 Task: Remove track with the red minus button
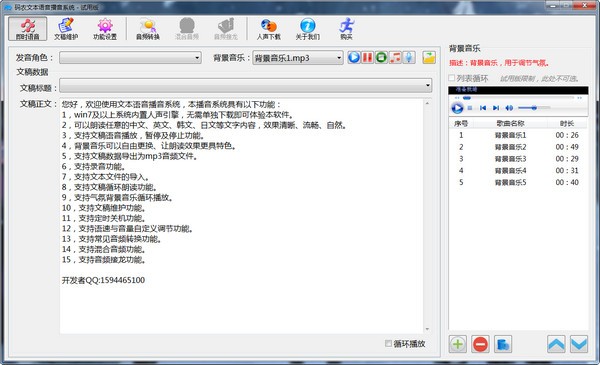pos(480,344)
